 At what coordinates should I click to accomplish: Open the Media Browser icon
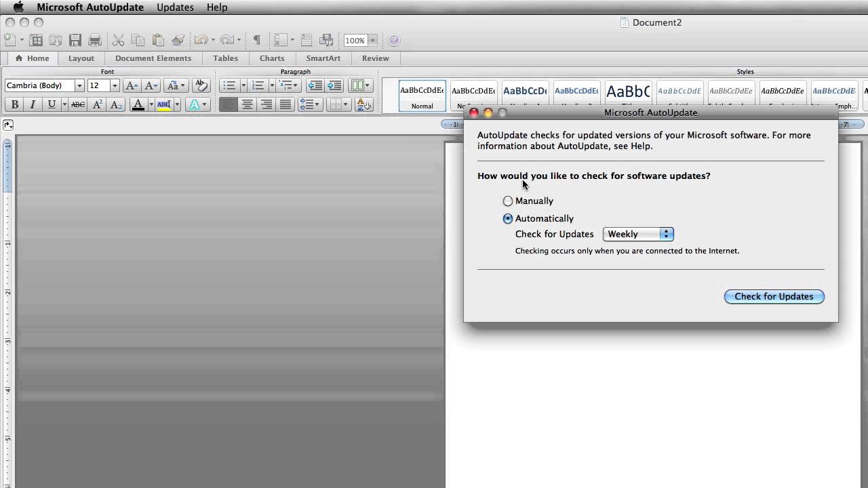327,40
